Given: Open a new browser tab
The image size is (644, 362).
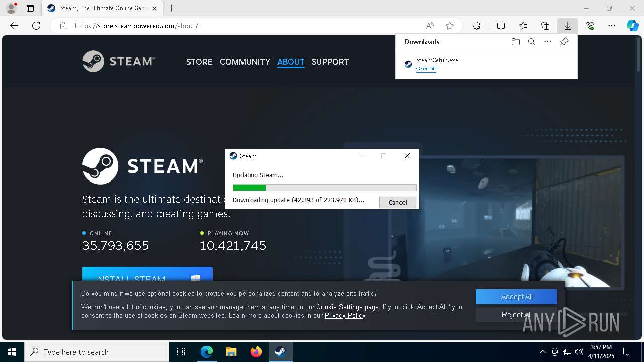Looking at the screenshot, I should (172, 8).
